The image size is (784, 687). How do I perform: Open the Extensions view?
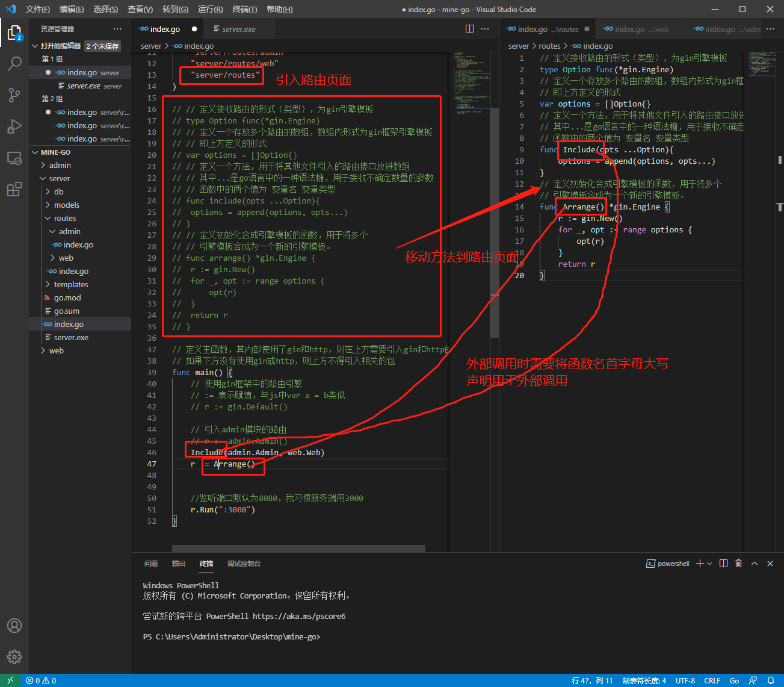coord(14,190)
